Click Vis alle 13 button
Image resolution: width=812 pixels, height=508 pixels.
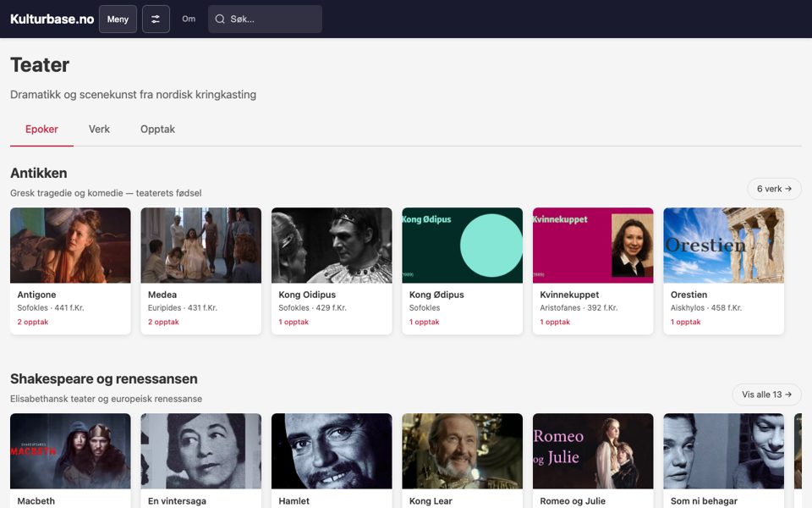coord(766,395)
